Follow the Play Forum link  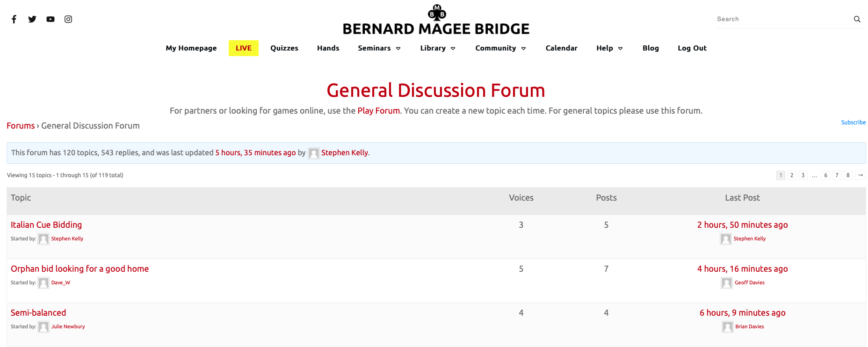pos(378,111)
